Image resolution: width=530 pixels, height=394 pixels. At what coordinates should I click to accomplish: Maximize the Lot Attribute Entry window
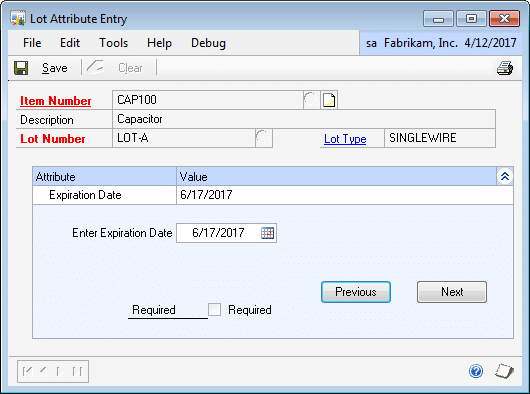coord(471,19)
